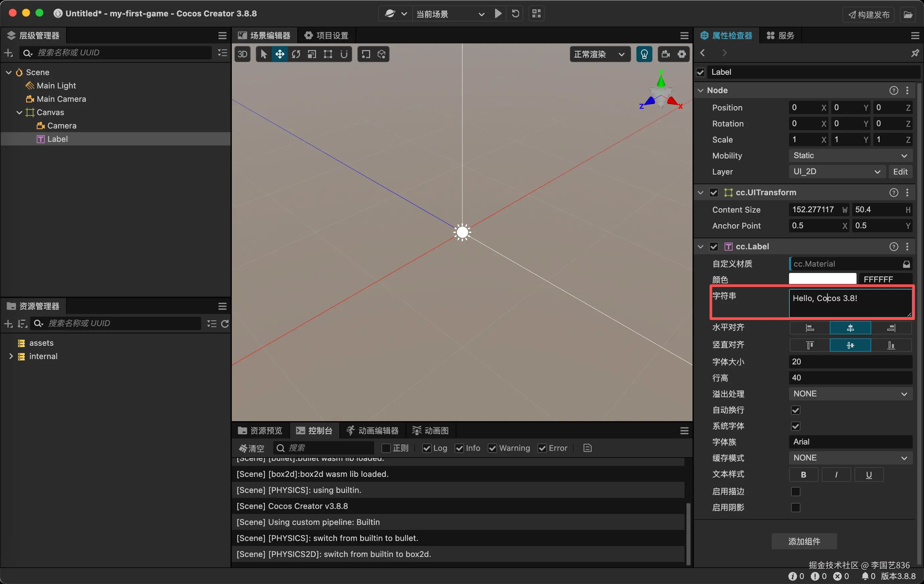Open the Mobility Static dropdown
This screenshot has width=924, height=584.
pyautogui.click(x=850, y=156)
